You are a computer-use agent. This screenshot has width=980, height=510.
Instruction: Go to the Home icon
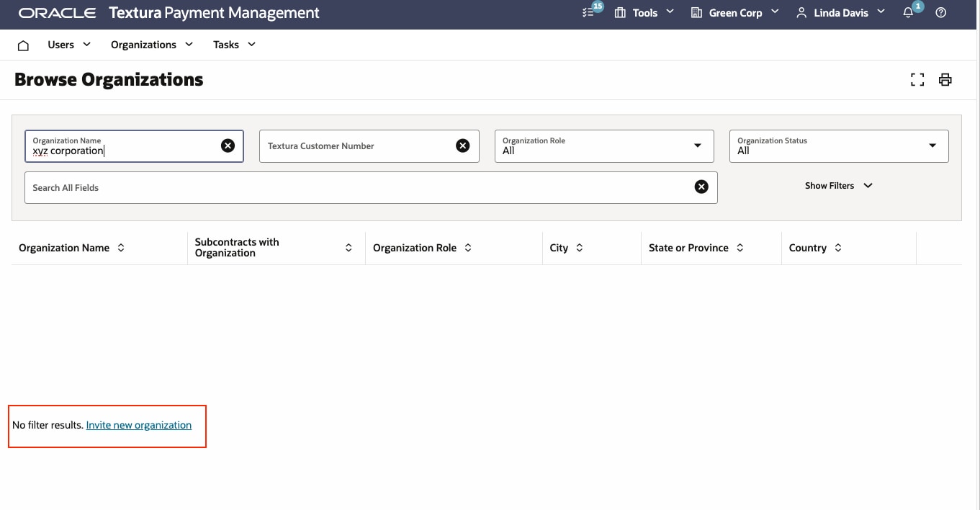point(23,45)
